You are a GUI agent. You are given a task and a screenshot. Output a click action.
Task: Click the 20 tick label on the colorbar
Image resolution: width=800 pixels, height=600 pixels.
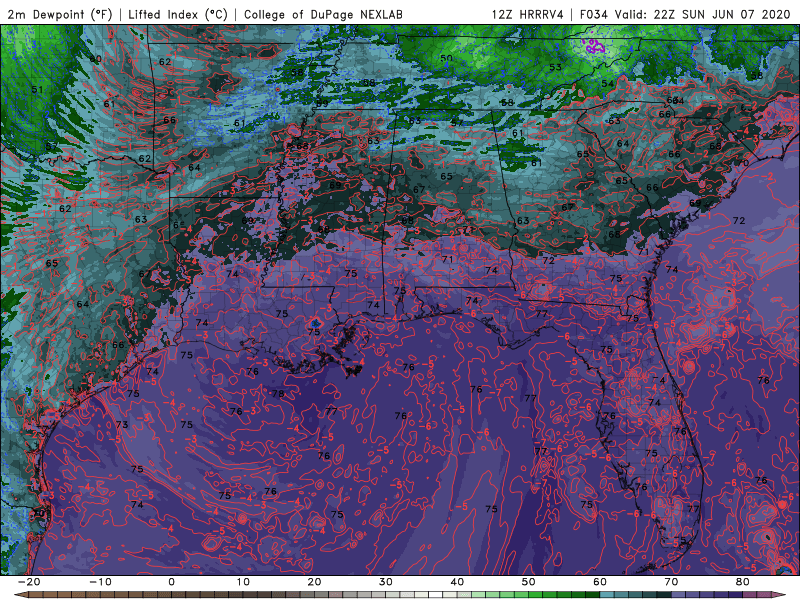[x=314, y=582]
